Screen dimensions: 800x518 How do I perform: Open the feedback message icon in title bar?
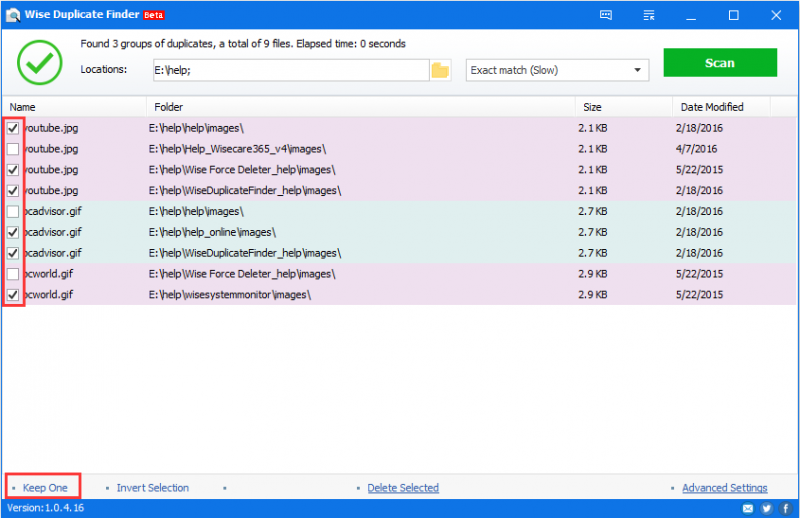606,15
